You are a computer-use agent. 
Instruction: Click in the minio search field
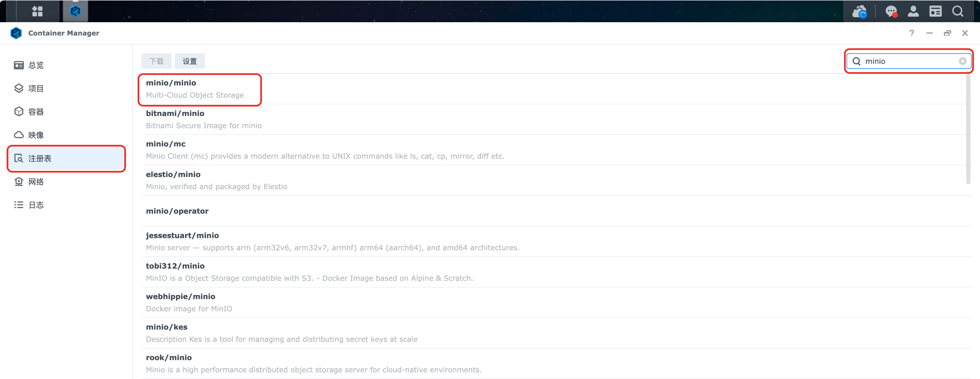(x=909, y=61)
